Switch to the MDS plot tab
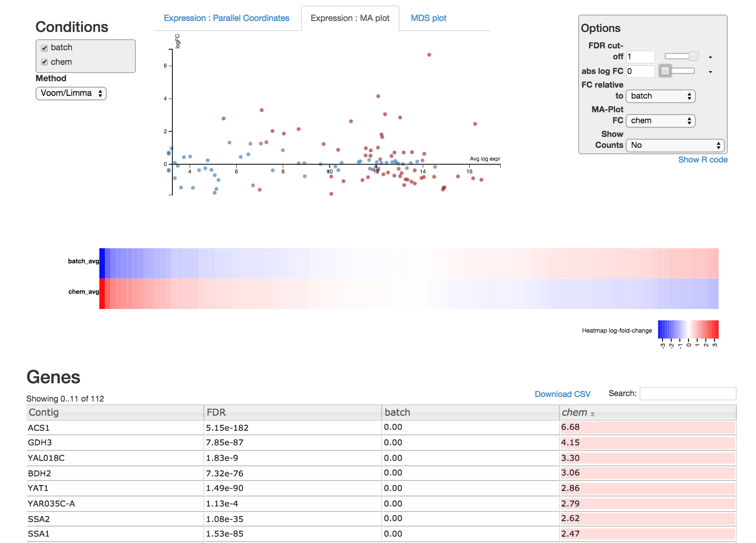This screenshot has width=756, height=543. click(x=429, y=18)
